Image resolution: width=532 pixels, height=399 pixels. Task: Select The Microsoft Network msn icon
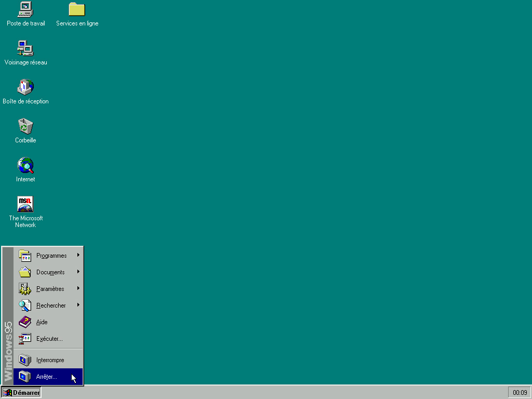(x=25, y=204)
